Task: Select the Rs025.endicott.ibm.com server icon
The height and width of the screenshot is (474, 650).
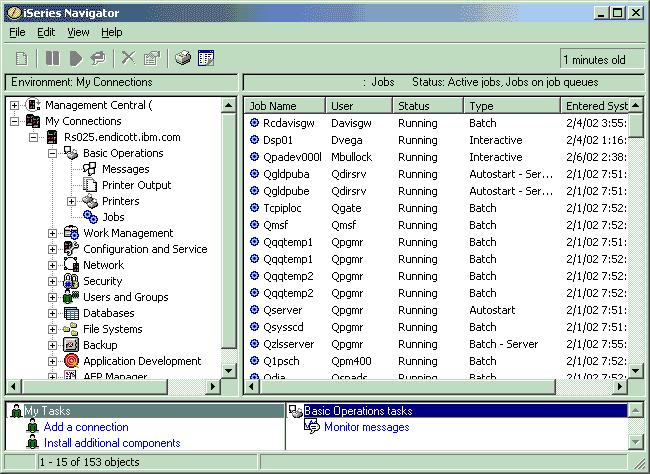Action: coord(52,137)
